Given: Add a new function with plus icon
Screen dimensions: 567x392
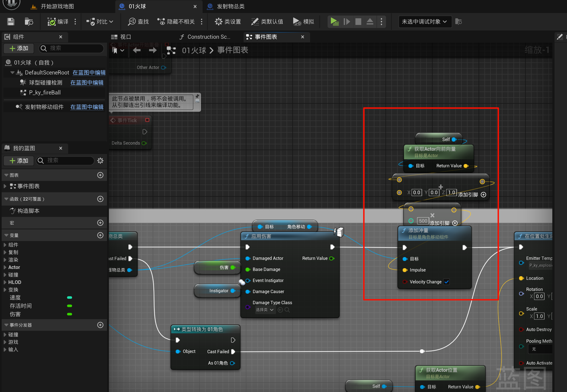Looking at the screenshot, I should point(100,199).
